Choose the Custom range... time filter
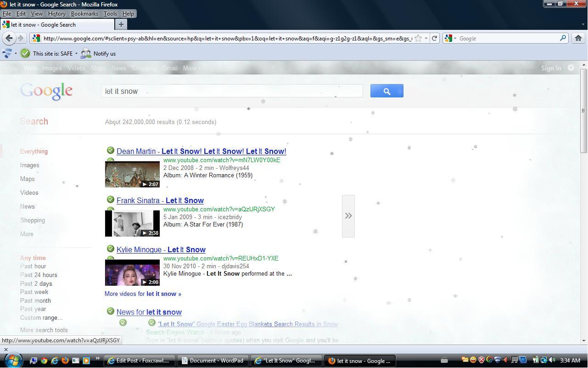Screen dimensions: 588x368 tap(41, 317)
